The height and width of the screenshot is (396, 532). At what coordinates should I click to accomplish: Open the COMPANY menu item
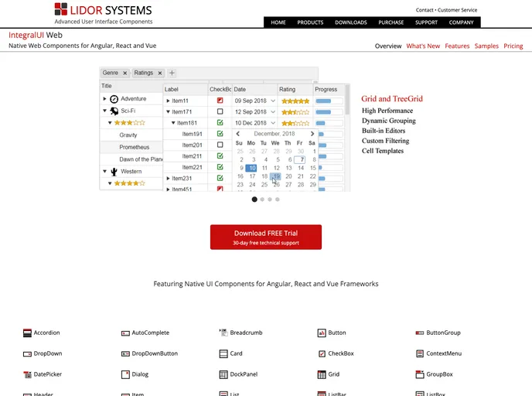coord(461,22)
